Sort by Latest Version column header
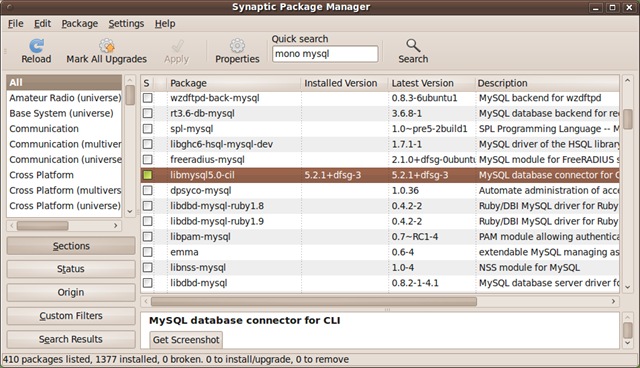 (432, 83)
